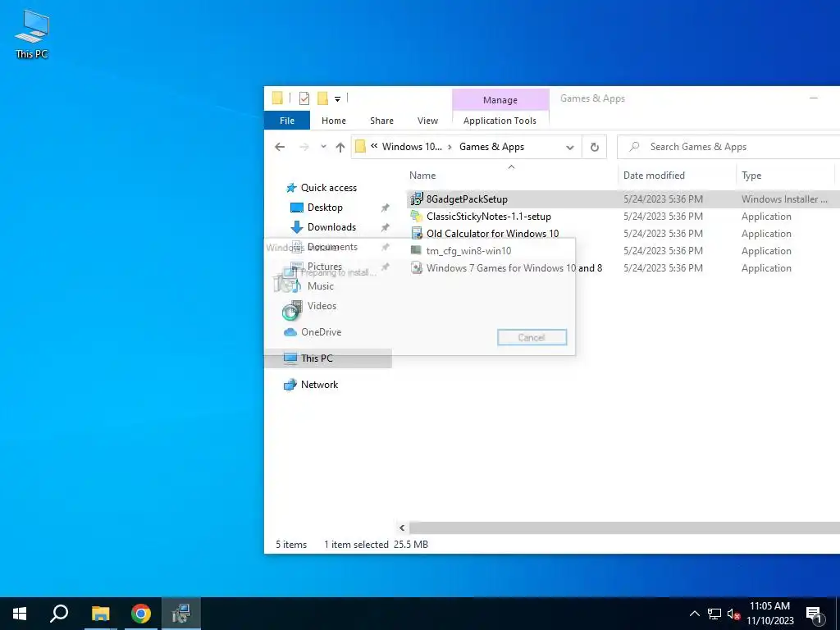Click Windows 10... breadcrumb in address bar

pyautogui.click(x=412, y=147)
